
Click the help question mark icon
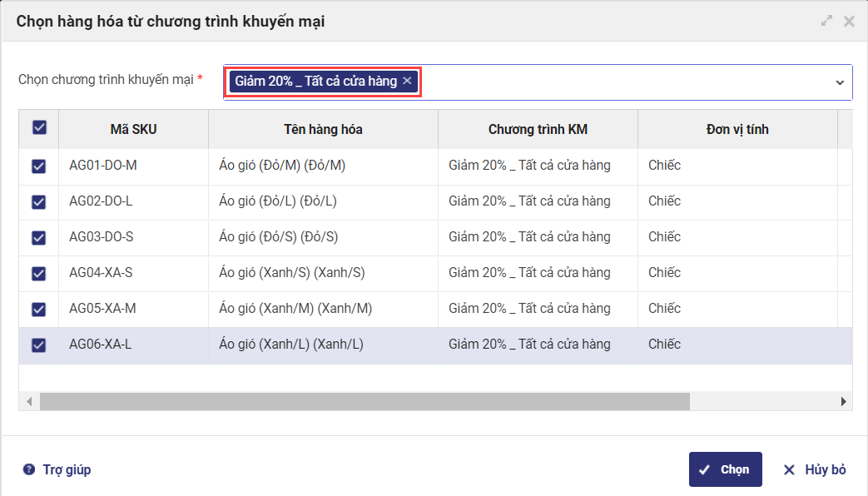29,469
